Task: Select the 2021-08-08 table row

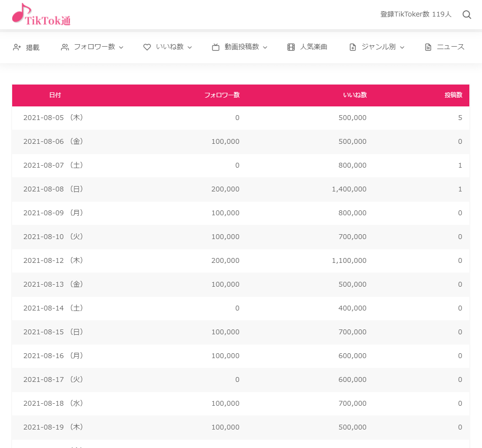Action: (x=241, y=189)
